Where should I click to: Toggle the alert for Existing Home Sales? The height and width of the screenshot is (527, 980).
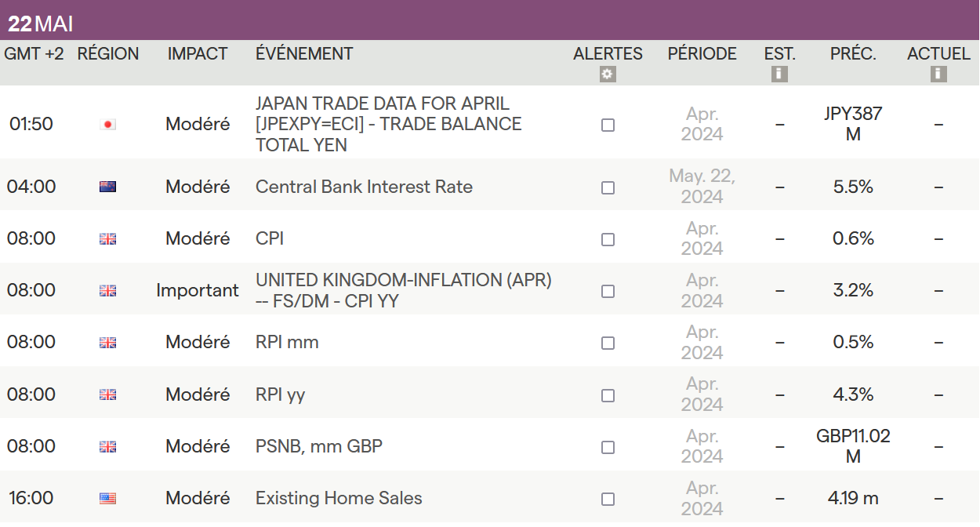point(608,500)
